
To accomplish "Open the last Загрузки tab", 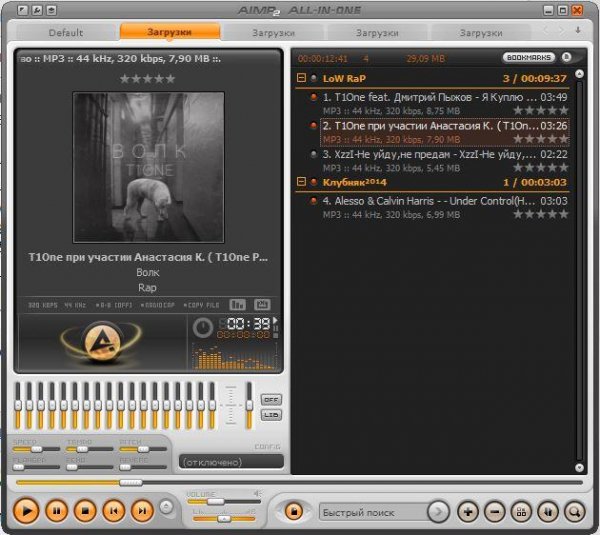I will 481,33.
